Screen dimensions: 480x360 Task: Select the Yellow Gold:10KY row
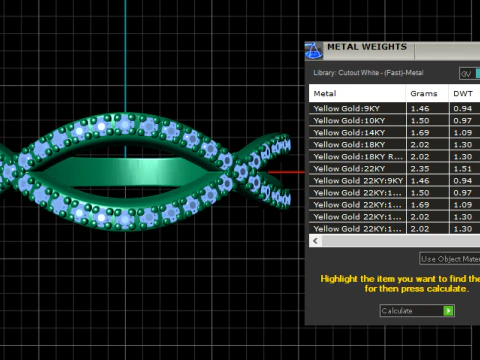click(394, 120)
